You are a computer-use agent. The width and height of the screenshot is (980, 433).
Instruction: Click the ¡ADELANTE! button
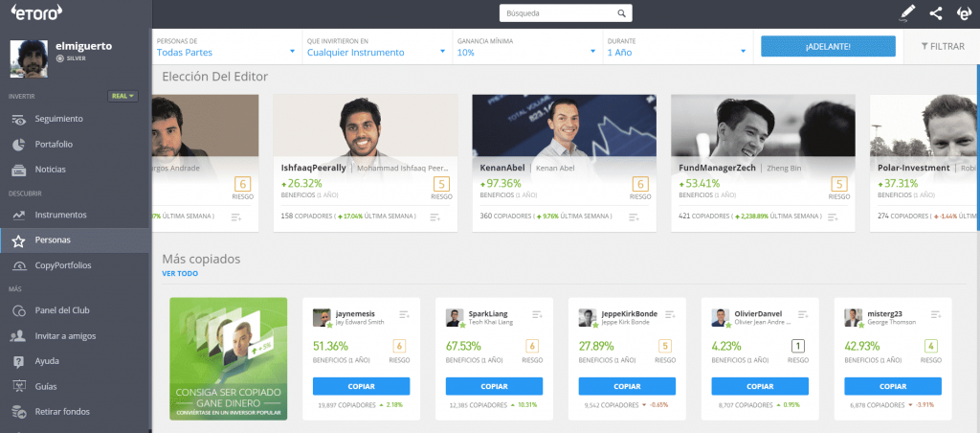tap(828, 46)
